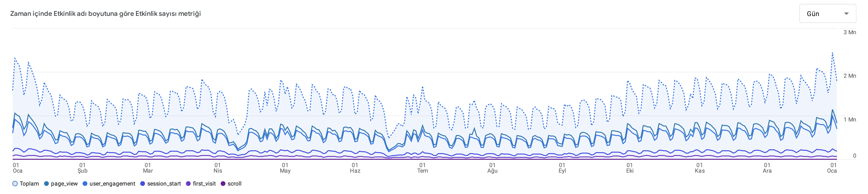
Task: Click the user_engagement legend color dot
Action: (85, 183)
